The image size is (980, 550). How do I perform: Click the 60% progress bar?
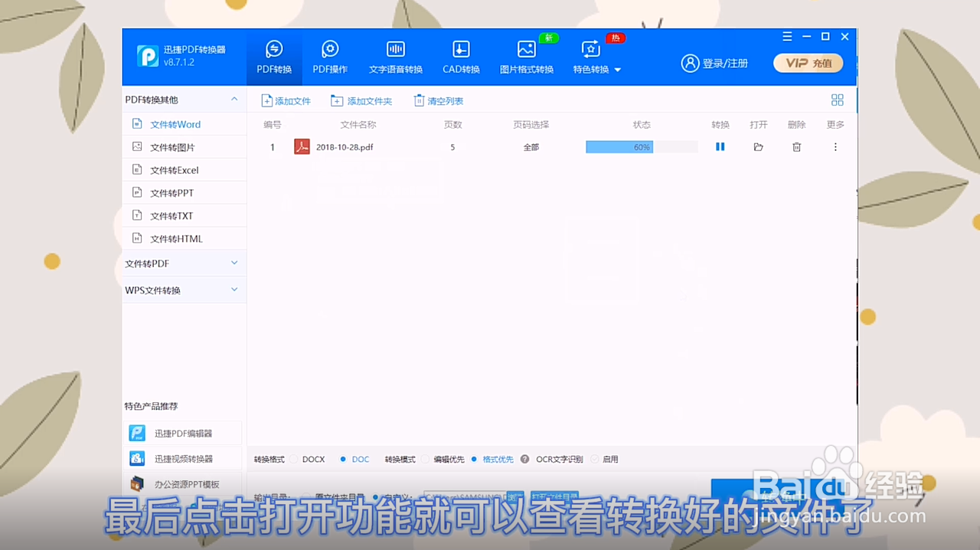(x=642, y=147)
